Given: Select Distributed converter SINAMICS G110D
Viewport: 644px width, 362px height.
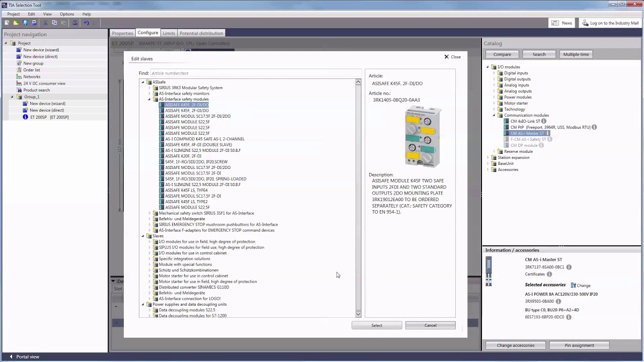Looking at the screenshot, I should 194,287.
